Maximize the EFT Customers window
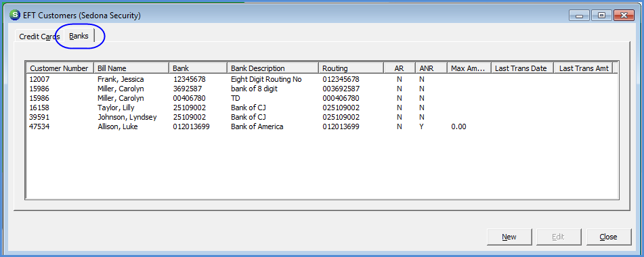 tap(601, 15)
